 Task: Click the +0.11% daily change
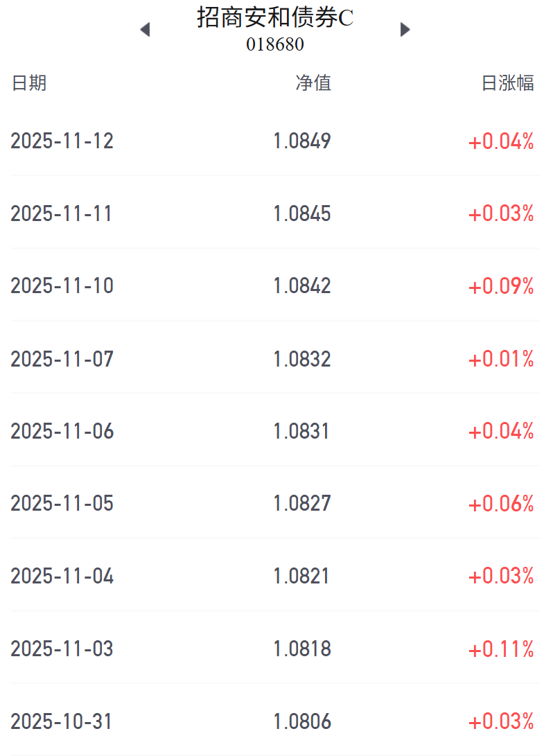(x=501, y=649)
